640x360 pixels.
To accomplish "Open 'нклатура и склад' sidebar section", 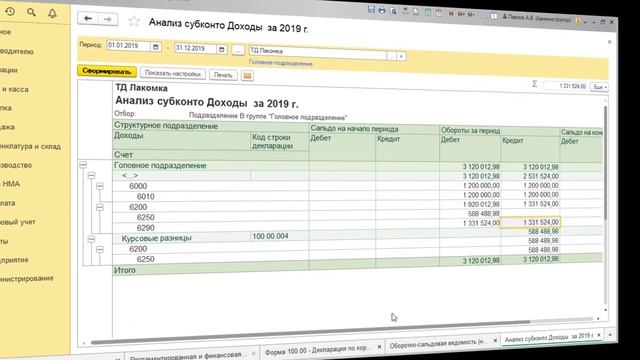I will pyautogui.click(x=30, y=146).
